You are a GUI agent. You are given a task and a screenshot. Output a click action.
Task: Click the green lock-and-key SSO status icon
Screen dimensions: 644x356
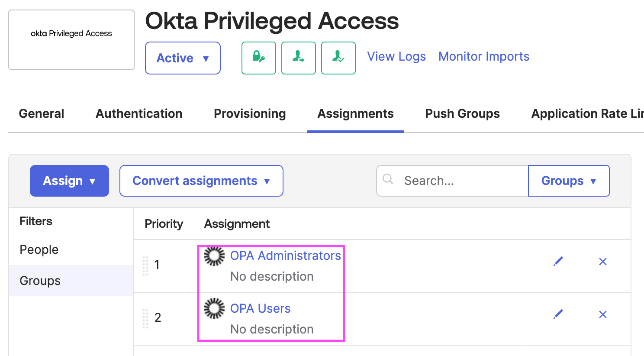258,58
